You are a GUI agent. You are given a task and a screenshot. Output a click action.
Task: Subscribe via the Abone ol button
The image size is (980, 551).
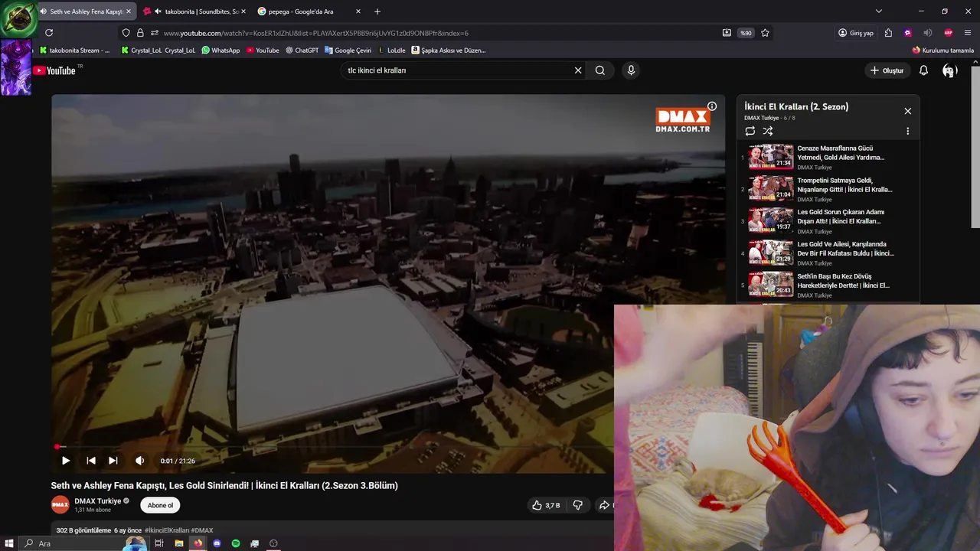click(x=160, y=505)
